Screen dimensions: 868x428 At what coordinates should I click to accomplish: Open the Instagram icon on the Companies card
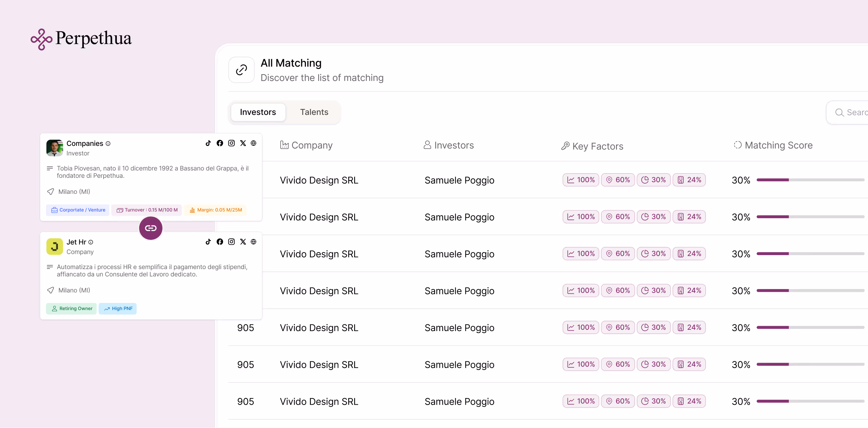click(231, 143)
